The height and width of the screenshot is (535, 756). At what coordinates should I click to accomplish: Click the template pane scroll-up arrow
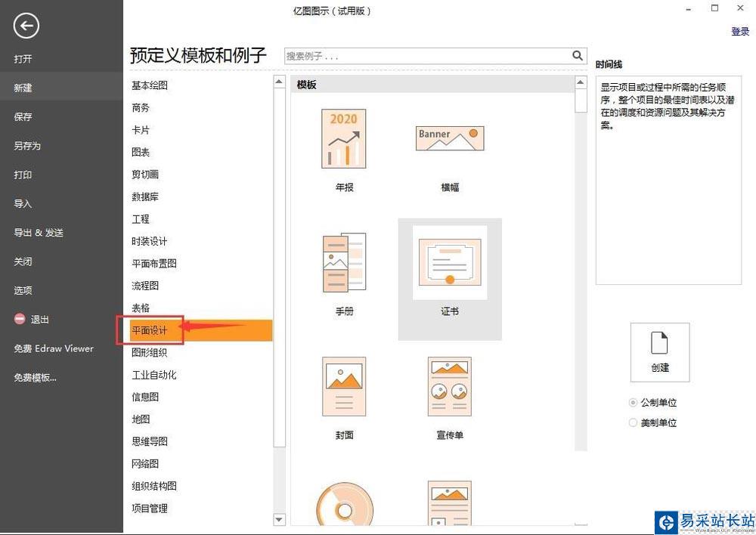click(581, 82)
